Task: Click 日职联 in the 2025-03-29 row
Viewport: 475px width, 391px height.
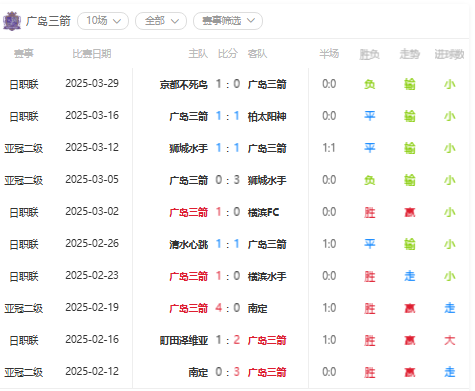Action: click(24, 84)
